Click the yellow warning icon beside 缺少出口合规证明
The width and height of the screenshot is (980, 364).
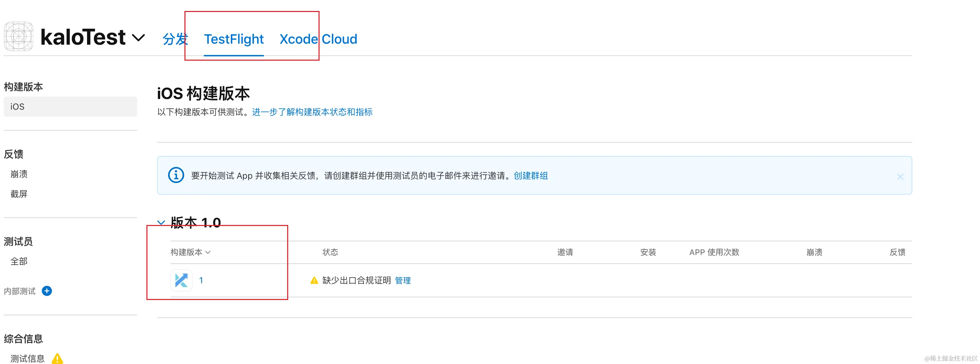pyautogui.click(x=314, y=280)
